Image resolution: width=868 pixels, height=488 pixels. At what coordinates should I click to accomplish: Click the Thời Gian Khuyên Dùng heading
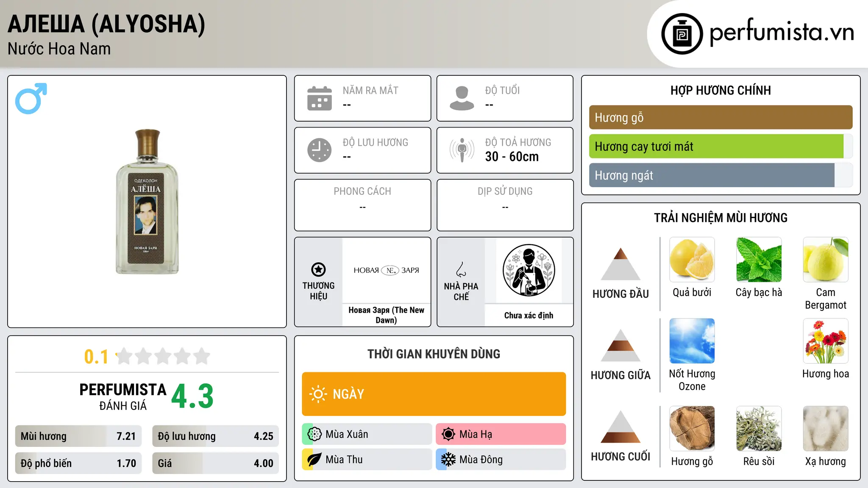point(434,354)
